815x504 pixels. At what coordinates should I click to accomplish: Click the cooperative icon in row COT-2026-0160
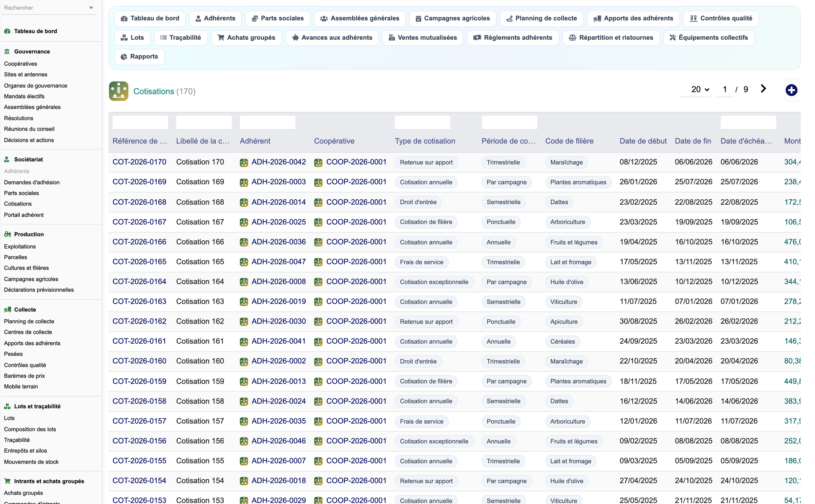tap(318, 362)
